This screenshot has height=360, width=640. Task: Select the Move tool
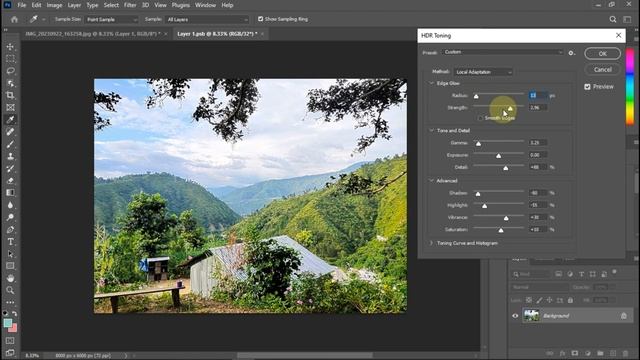point(10,47)
